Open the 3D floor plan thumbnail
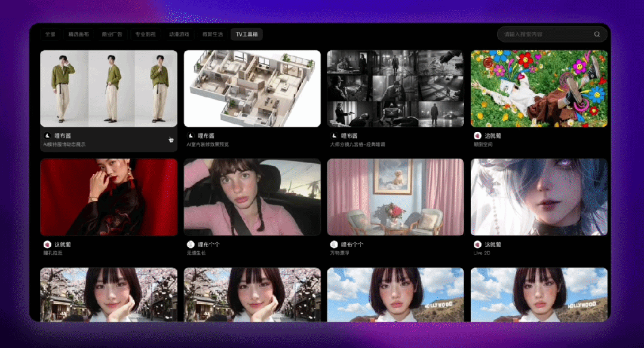 click(252, 88)
